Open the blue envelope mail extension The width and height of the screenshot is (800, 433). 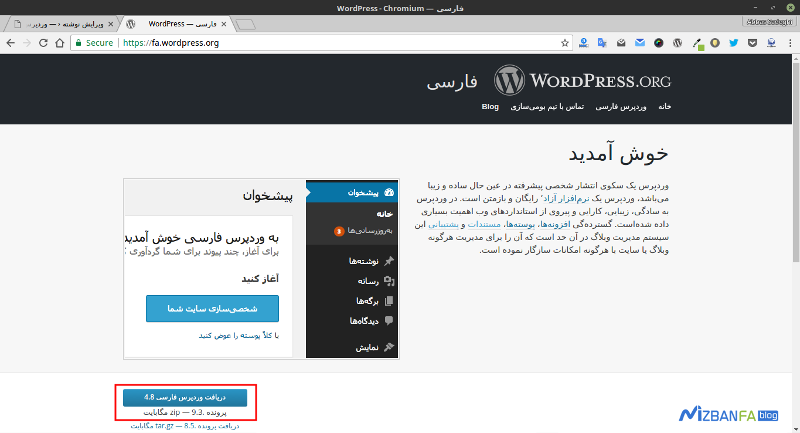click(640, 43)
